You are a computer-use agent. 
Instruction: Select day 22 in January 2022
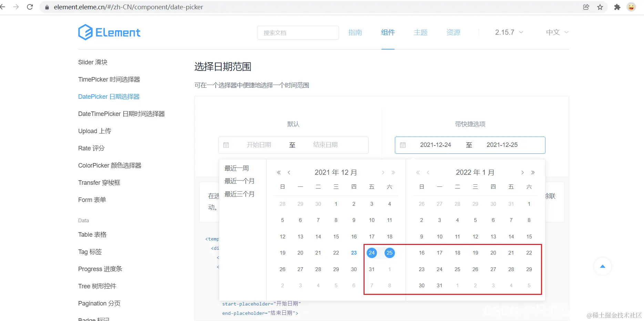click(x=529, y=253)
